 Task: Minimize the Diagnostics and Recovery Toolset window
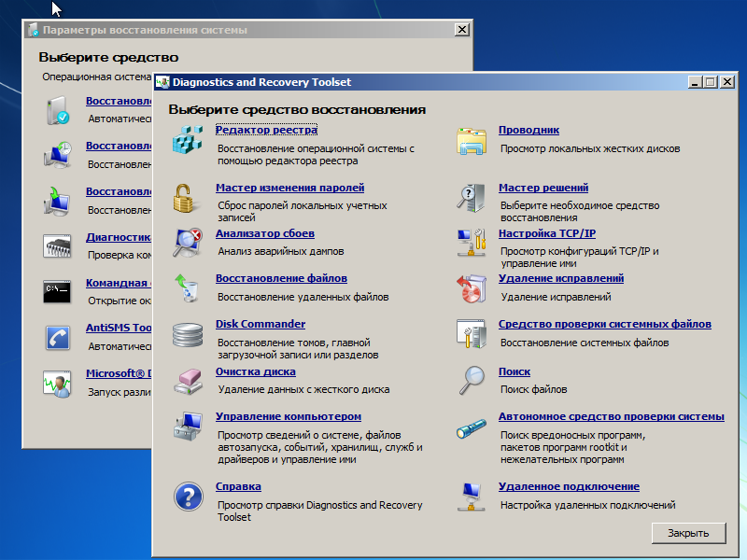point(695,82)
